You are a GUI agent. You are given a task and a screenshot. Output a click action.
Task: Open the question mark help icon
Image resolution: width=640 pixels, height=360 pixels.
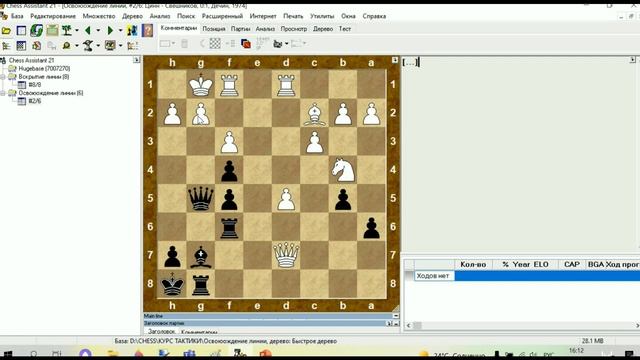[x=147, y=31]
